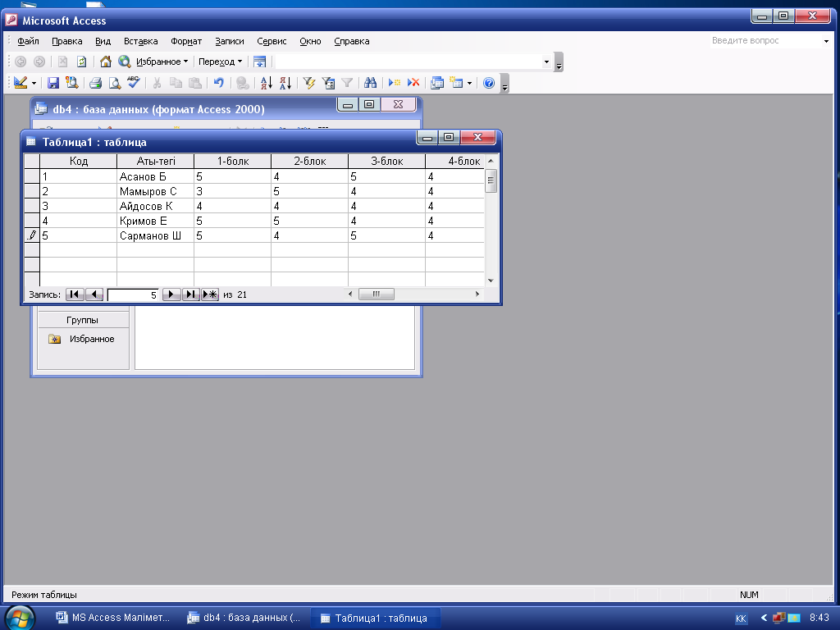The image size is (840, 630).
Task: Open Search the Web globe icon
Action: point(125,62)
